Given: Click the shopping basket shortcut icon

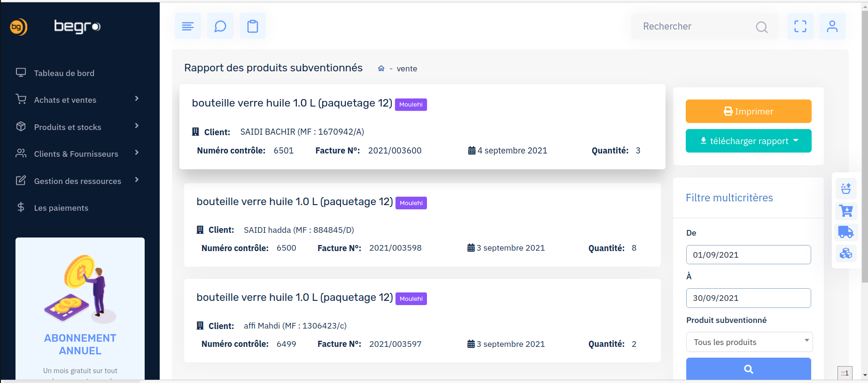Looking at the screenshot, I should coord(846,189).
